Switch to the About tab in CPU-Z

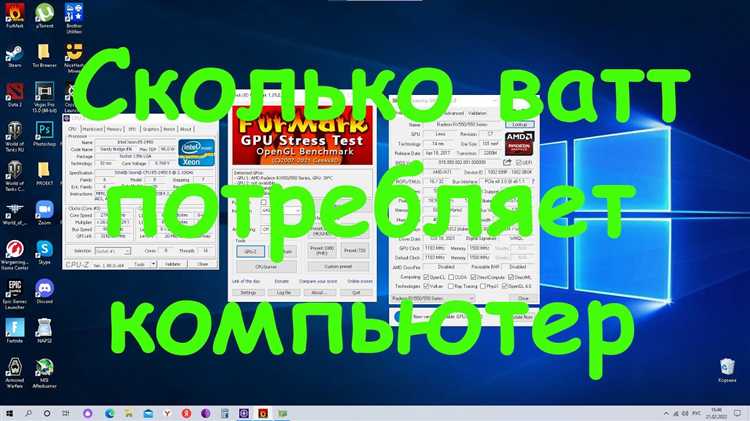click(186, 129)
